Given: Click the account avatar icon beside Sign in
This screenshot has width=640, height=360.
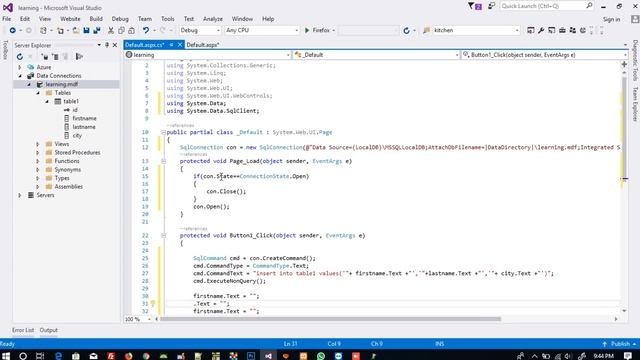Looking at the screenshot, I should point(635,19).
